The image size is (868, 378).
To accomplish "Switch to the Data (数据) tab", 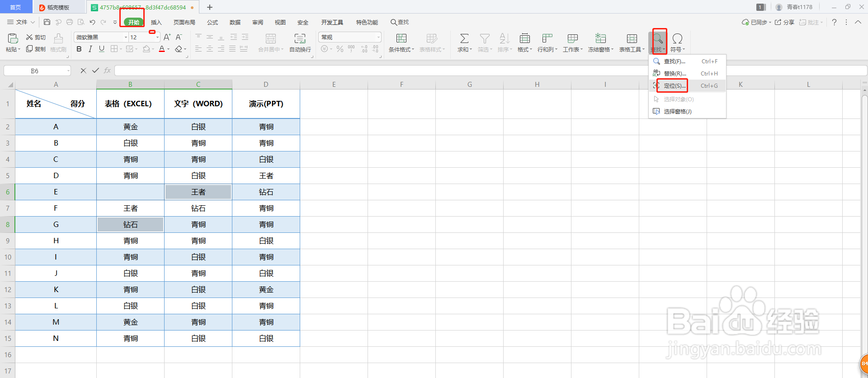I will click(235, 22).
